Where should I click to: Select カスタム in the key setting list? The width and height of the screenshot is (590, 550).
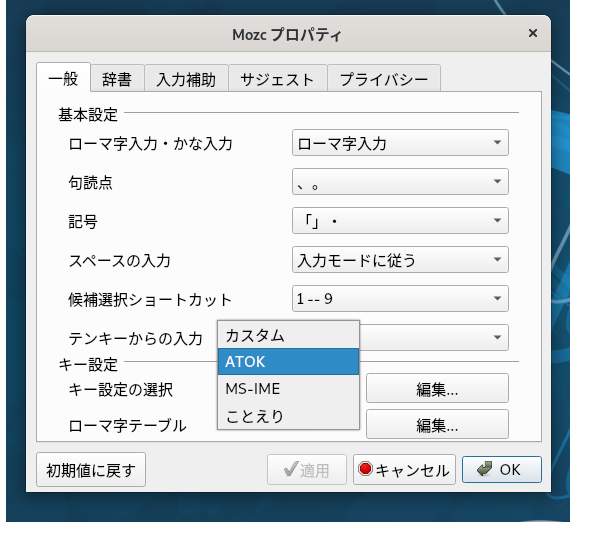(x=289, y=335)
